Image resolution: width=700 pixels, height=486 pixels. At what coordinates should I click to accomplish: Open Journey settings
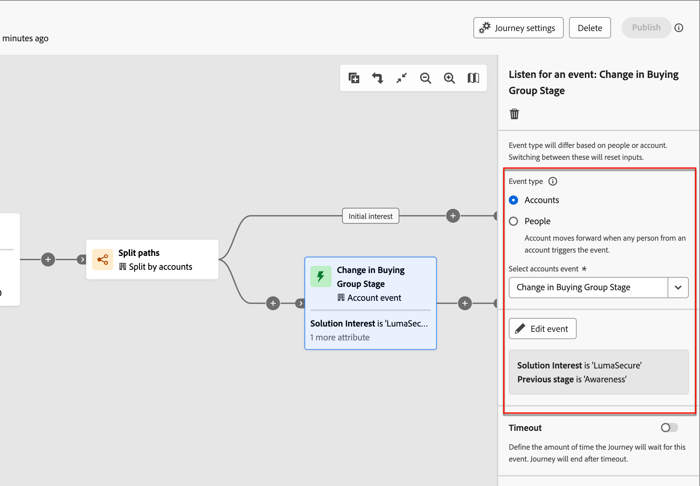click(518, 28)
